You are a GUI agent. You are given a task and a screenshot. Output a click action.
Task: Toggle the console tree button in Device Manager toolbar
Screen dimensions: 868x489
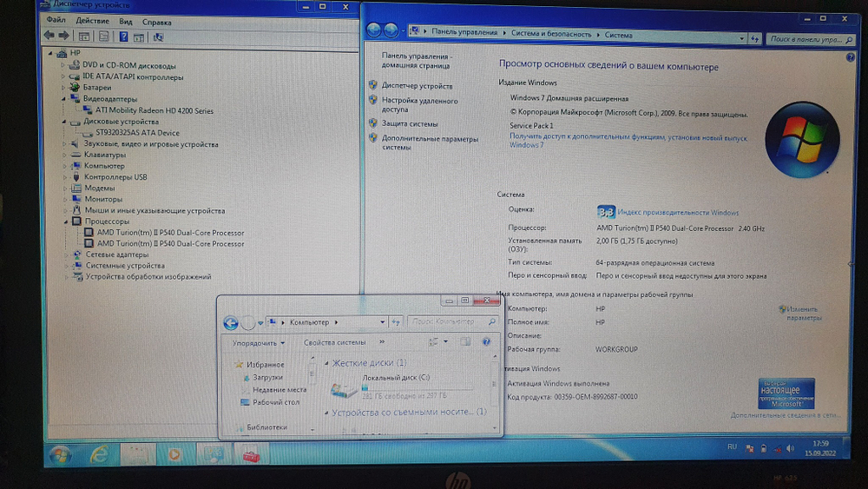click(x=83, y=36)
